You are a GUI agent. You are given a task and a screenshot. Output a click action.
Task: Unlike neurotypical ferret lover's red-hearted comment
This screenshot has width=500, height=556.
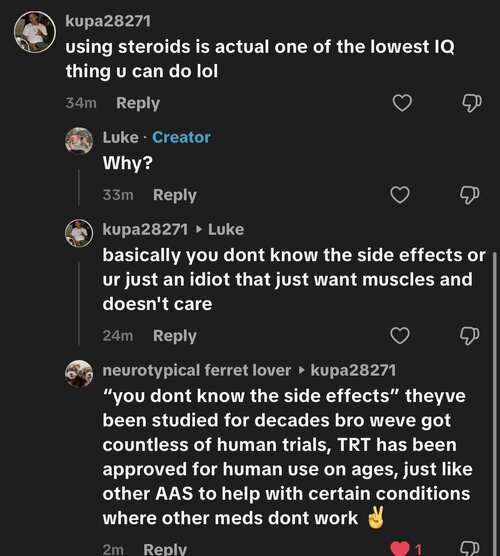(400, 549)
